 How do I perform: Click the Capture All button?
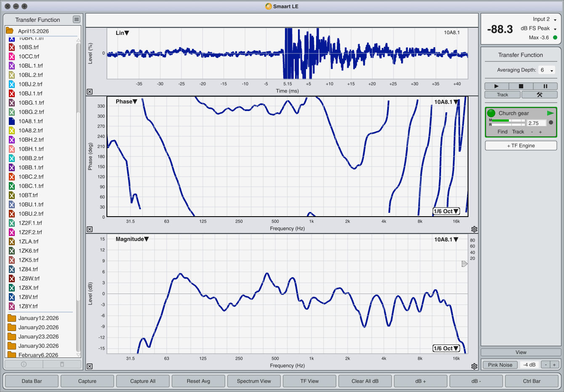(143, 381)
